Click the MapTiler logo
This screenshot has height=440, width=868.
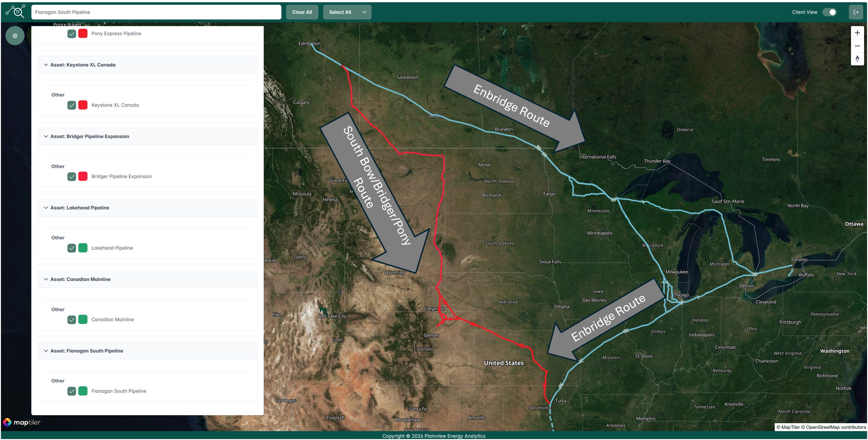(22, 422)
